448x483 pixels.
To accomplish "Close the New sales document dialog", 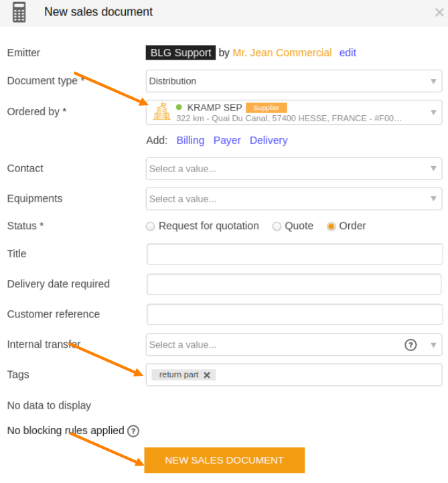I will coord(439,13).
